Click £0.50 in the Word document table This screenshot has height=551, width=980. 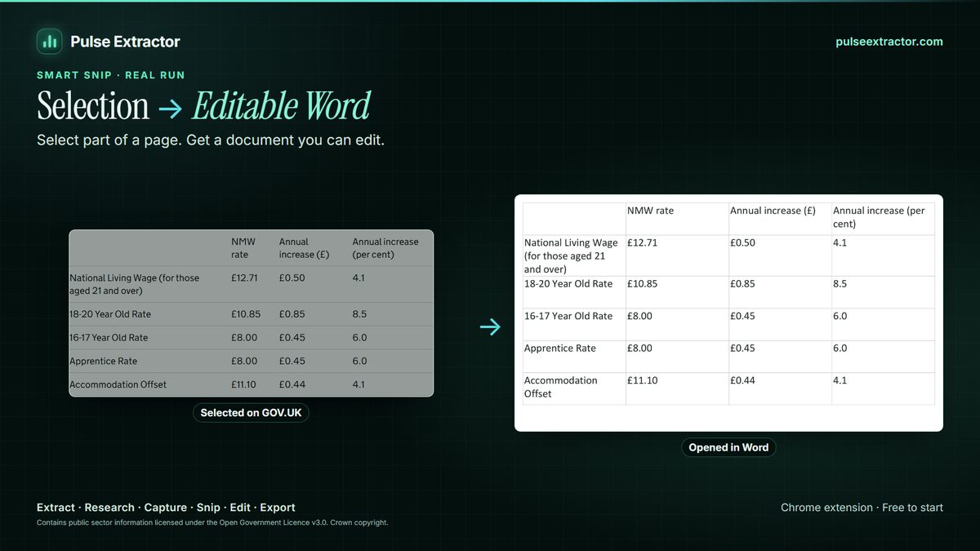click(x=742, y=242)
